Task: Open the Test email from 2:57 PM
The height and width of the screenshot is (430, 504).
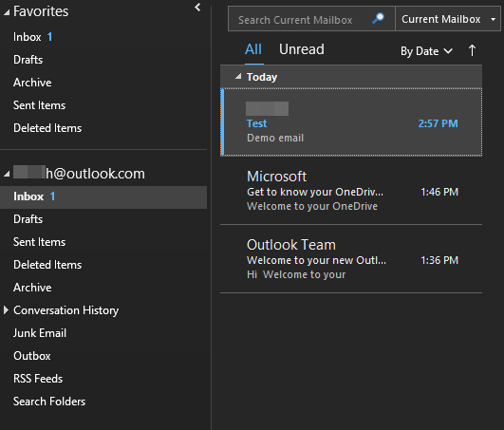Action: click(351, 122)
